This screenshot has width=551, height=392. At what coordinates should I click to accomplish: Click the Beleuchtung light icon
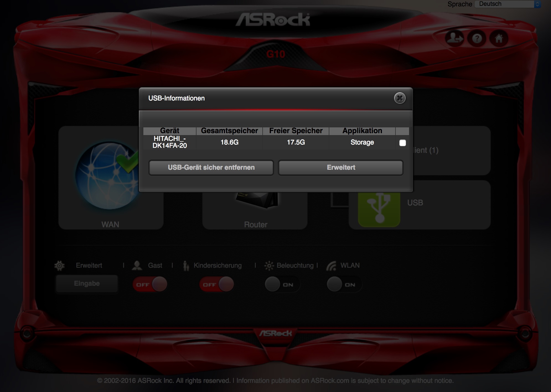coord(269,266)
